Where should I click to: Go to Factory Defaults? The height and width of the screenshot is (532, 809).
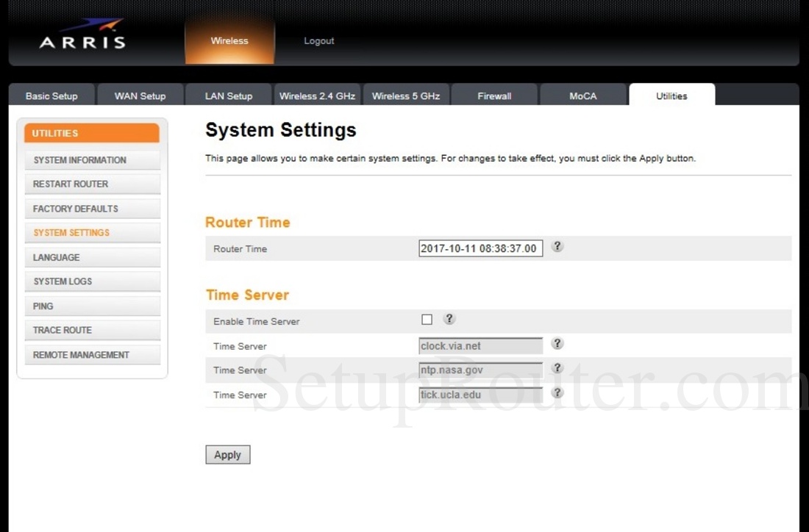point(93,208)
